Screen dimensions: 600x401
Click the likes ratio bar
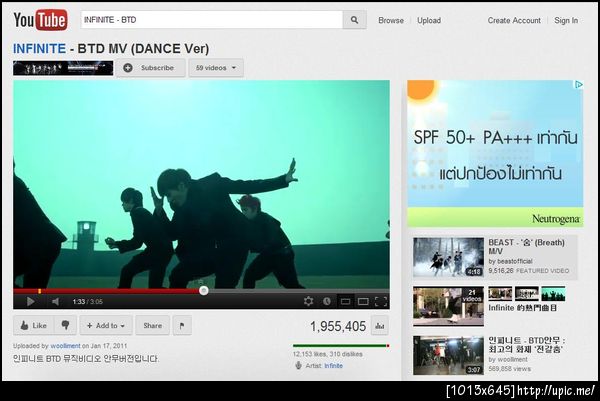[341, 346]
